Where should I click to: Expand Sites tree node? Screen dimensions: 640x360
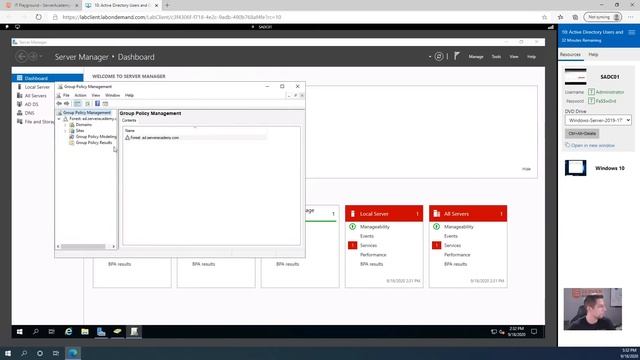pyautogui.click(x=65, y=131)
